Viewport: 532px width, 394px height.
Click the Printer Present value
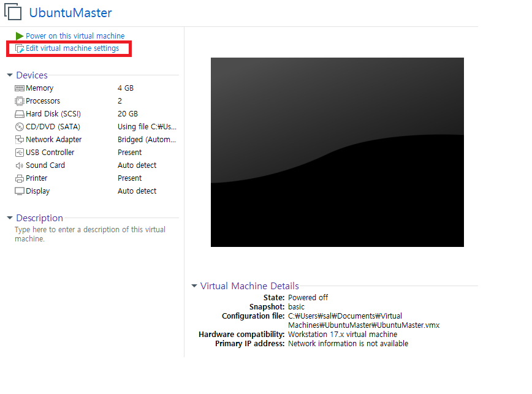129,178
